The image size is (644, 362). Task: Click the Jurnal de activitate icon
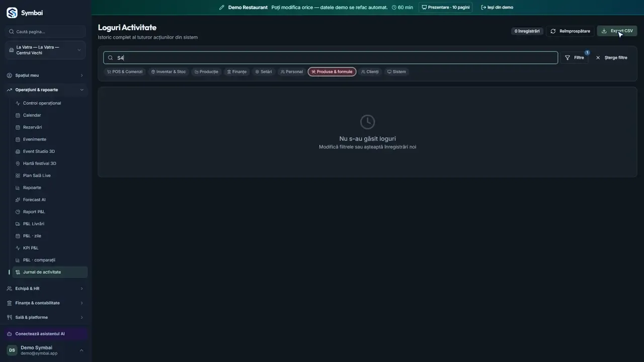(x=18, y=272)
